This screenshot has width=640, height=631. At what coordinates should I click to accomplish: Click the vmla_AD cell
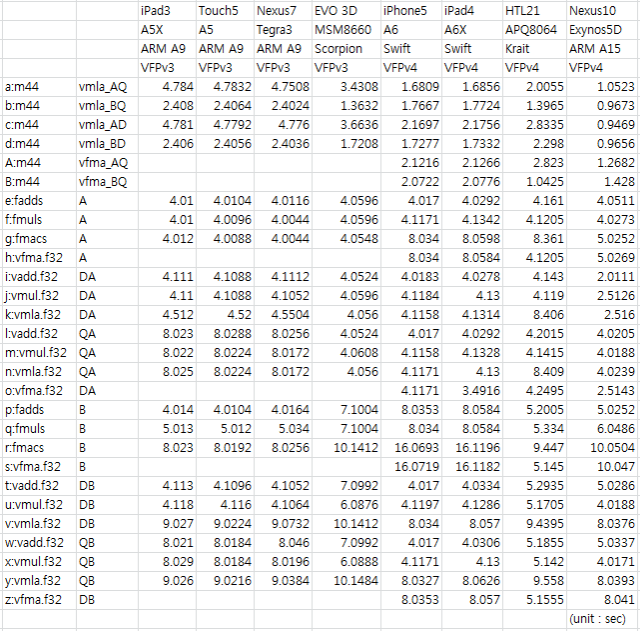[x=107, y=125]
